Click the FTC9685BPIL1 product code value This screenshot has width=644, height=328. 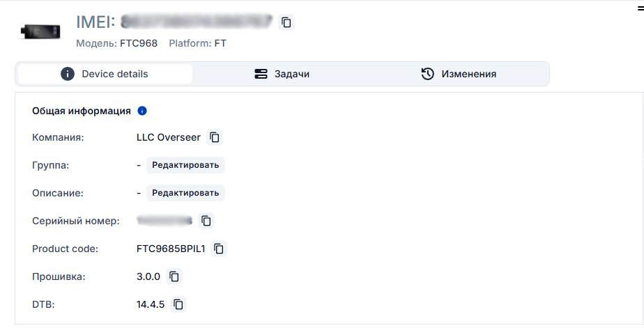tap(171, 249)
